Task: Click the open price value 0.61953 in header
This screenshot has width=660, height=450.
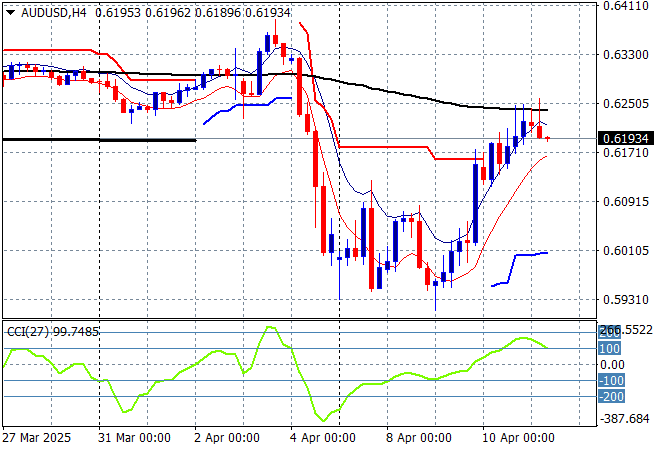Action: click(118, 13)
